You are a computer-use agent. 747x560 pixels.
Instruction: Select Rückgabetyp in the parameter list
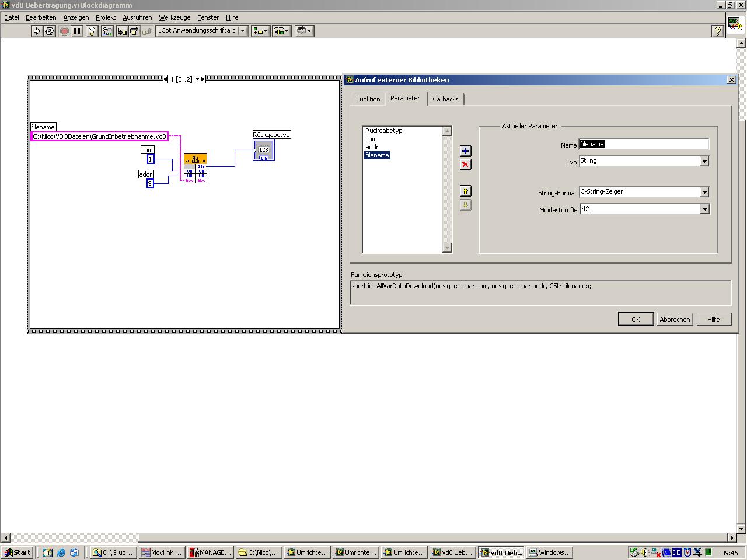tap(383, 131)
